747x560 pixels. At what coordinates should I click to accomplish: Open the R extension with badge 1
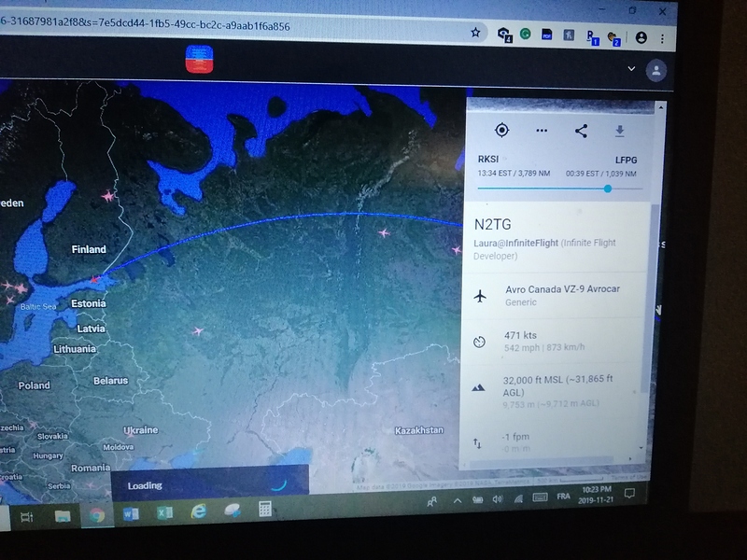coord(592,37)
